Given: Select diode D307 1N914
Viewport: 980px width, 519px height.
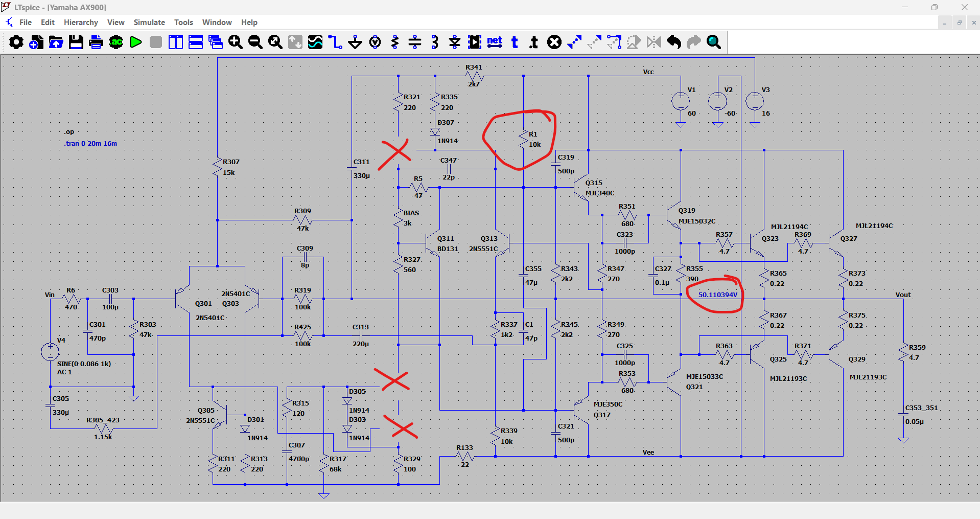Looking at the screenshot, I should coord(435,132).
